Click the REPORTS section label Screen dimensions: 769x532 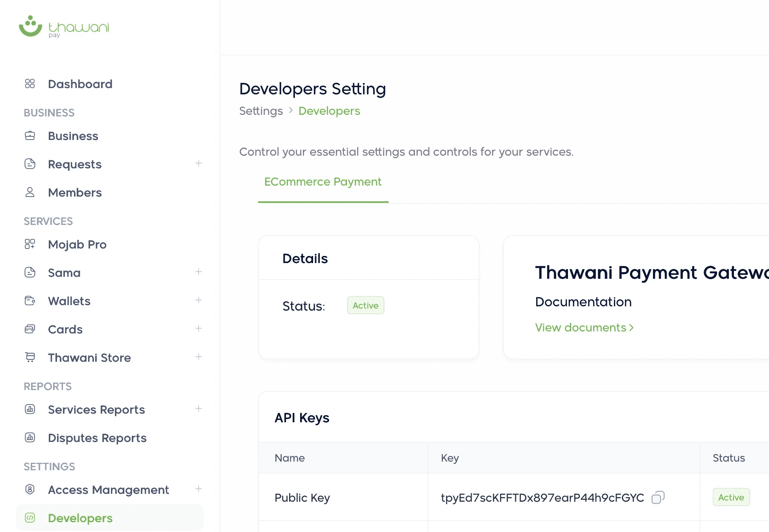tap(48, 386)
